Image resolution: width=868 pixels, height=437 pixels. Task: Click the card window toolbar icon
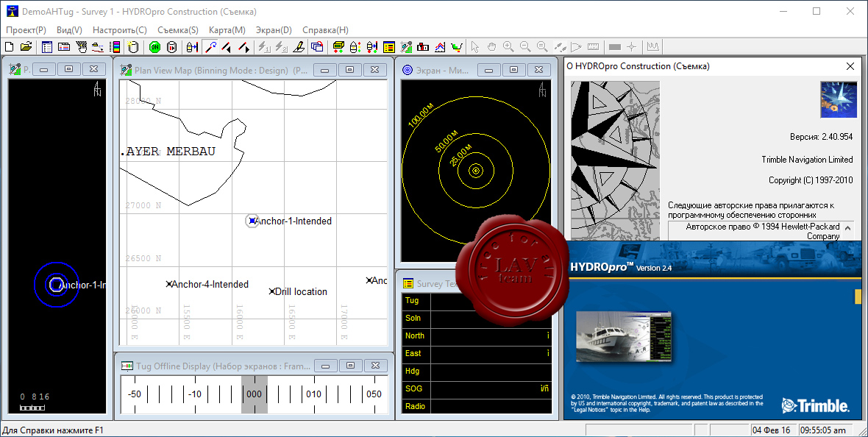[x=64, y=47]
